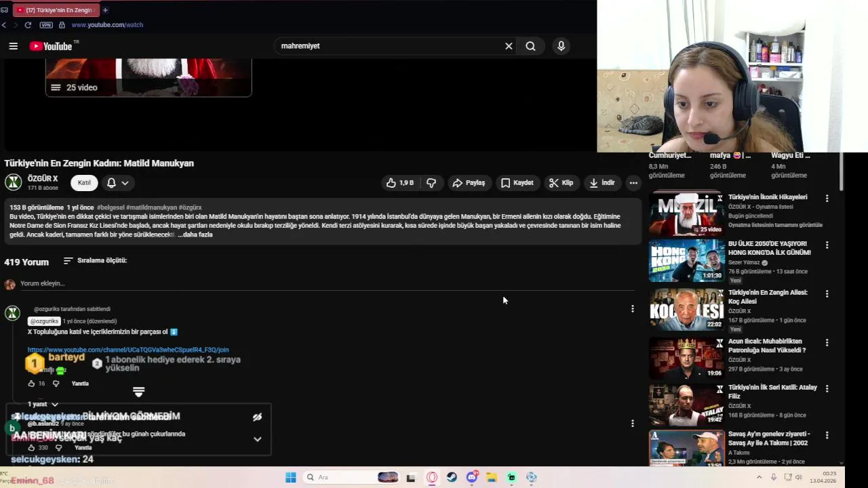Open options for Acun Ilıcalı video
Image resolution: width=868 pixels, height=488 pixels.
[827, 343]
